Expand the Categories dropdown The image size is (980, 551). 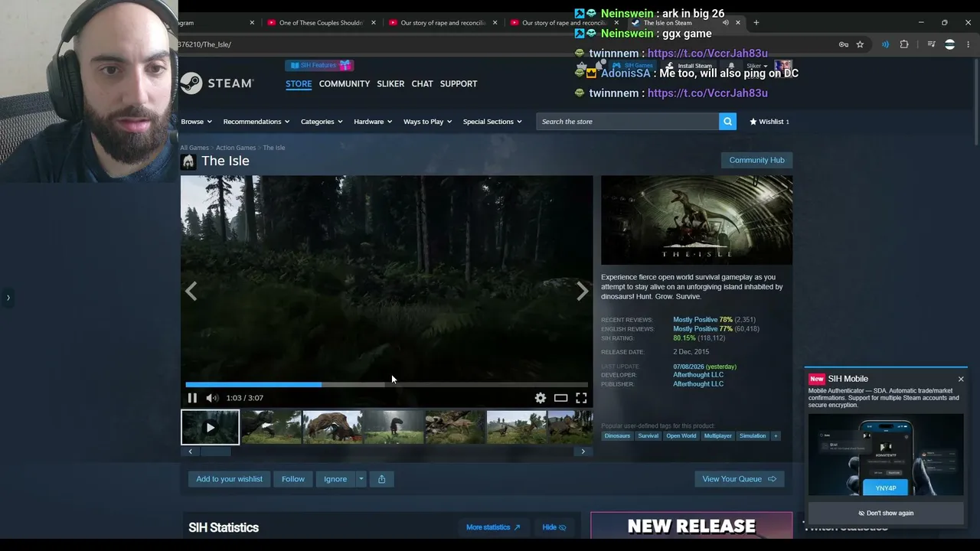(x=322, y=122)
